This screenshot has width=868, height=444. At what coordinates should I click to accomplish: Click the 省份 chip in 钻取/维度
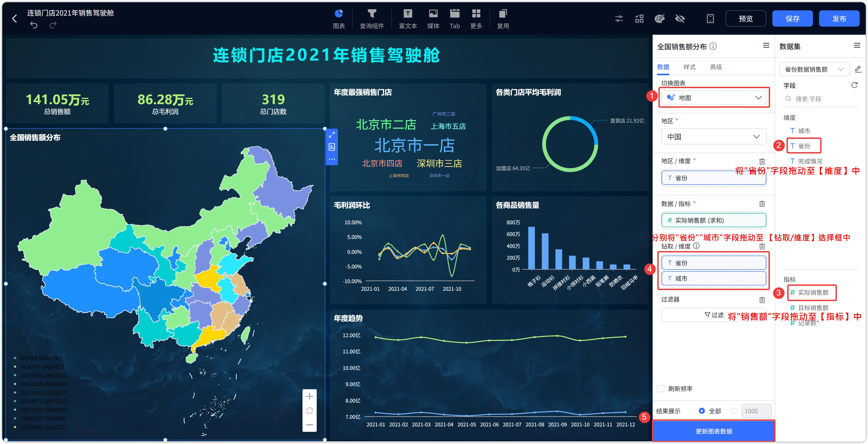pos(714,263)
